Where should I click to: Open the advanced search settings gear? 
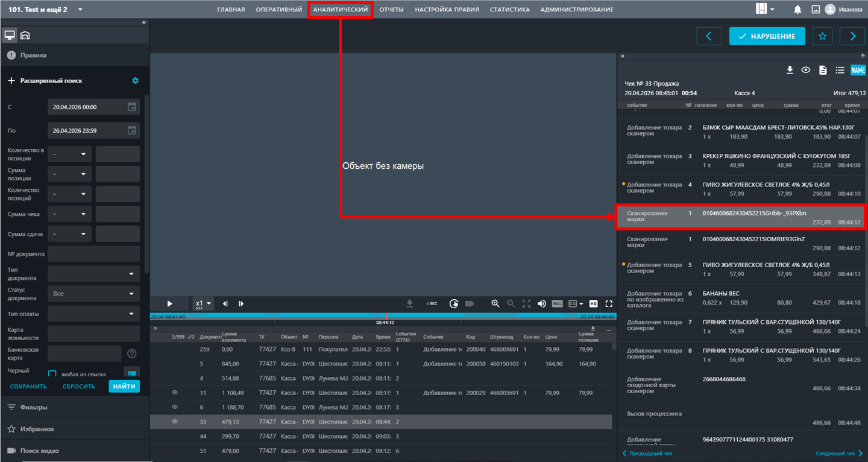136,81
